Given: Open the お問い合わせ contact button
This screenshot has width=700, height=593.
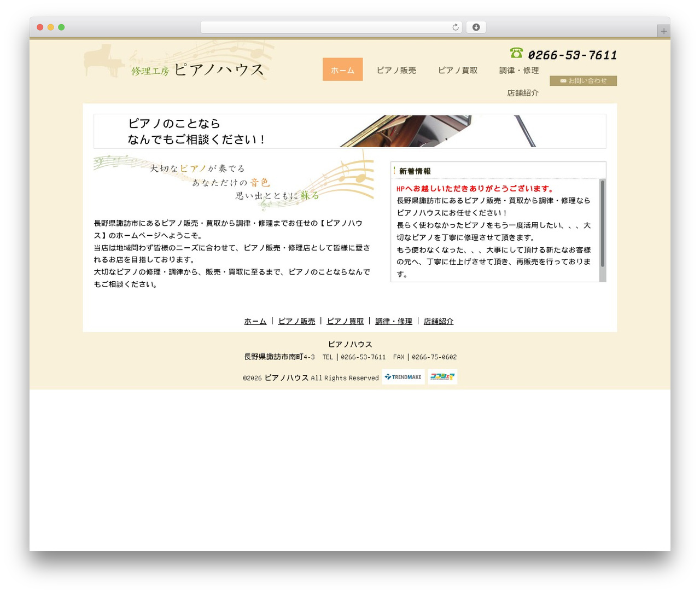Looking at the screenshot, I should 583,80.
